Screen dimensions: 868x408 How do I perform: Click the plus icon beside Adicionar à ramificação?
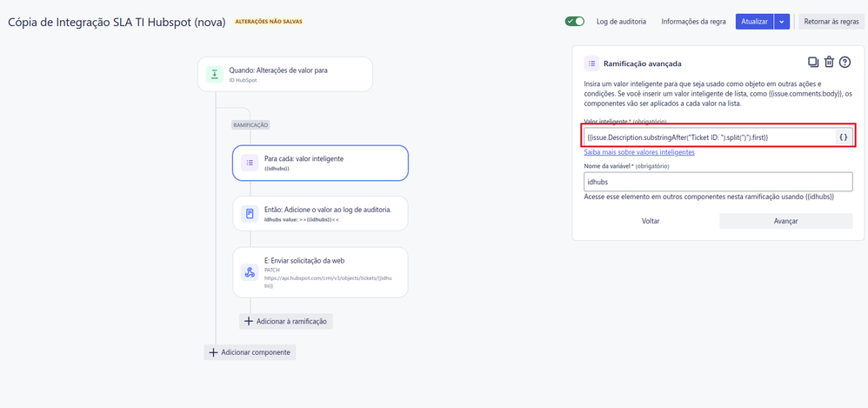tap(249, 321)
